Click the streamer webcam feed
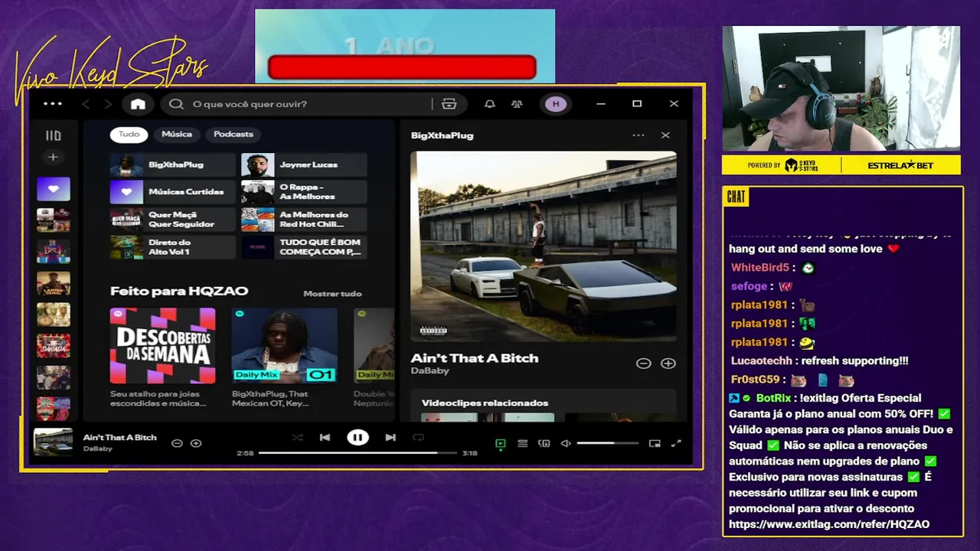Screen dimensions: 980x551 click(841, 90)
